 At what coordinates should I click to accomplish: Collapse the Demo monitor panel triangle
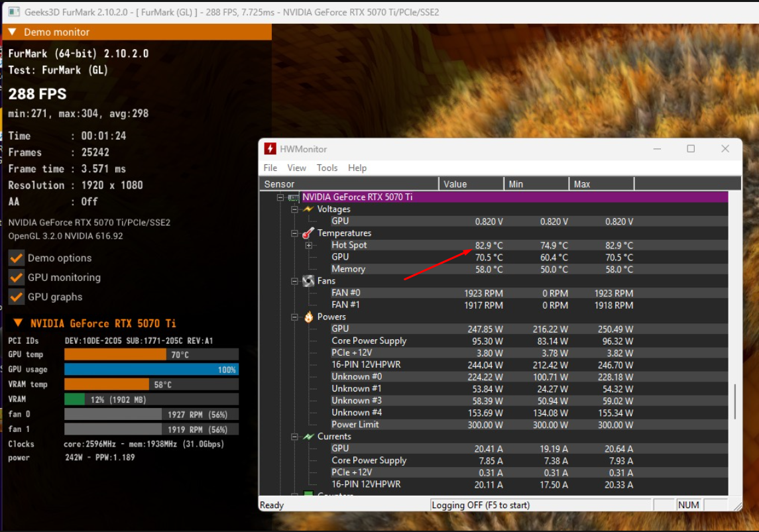pyautogui.click(x=13, y=32)
